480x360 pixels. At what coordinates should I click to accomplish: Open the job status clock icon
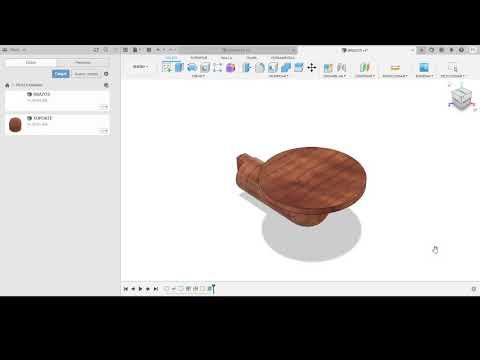coord(442,50)
